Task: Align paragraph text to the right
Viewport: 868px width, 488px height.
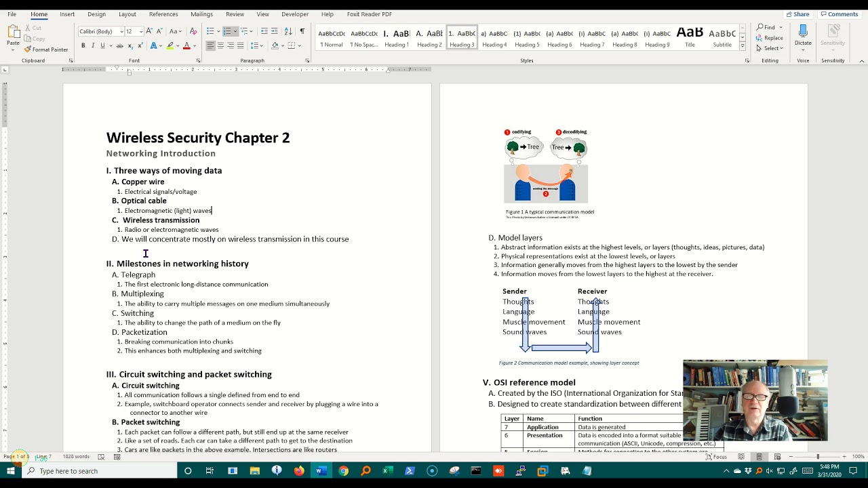Action: point(231,45)
